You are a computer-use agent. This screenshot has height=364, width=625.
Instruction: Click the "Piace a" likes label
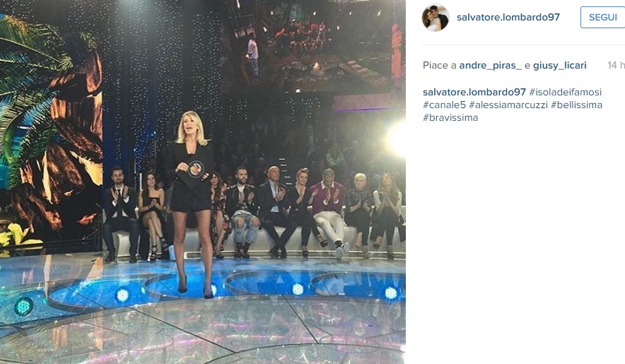(440, 66)
